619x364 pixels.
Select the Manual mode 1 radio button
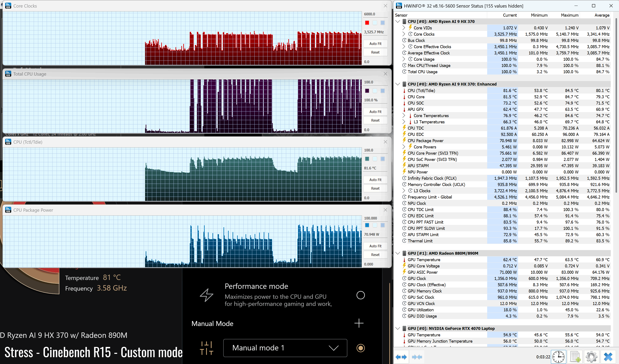[360, 348]
